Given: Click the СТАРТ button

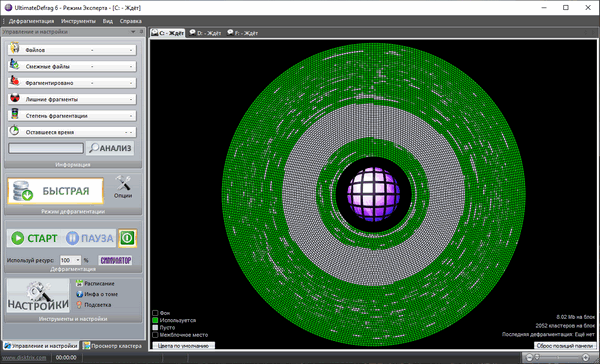Looking at the screenshot, I should 34,238.
